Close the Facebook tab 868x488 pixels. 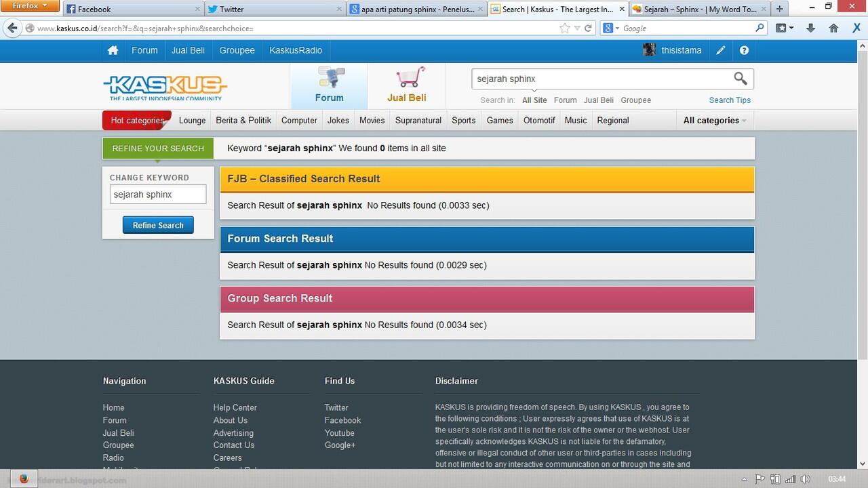198,9
